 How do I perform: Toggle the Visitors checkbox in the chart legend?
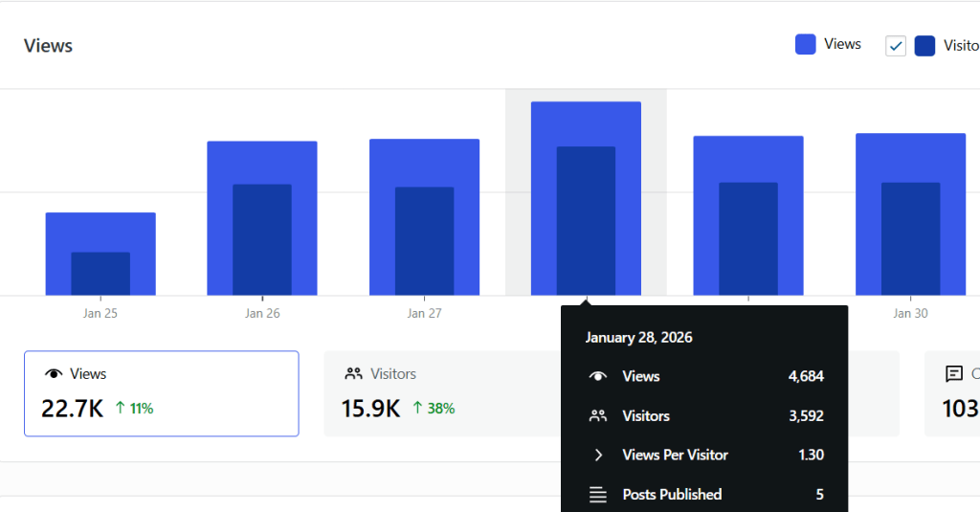896,46
